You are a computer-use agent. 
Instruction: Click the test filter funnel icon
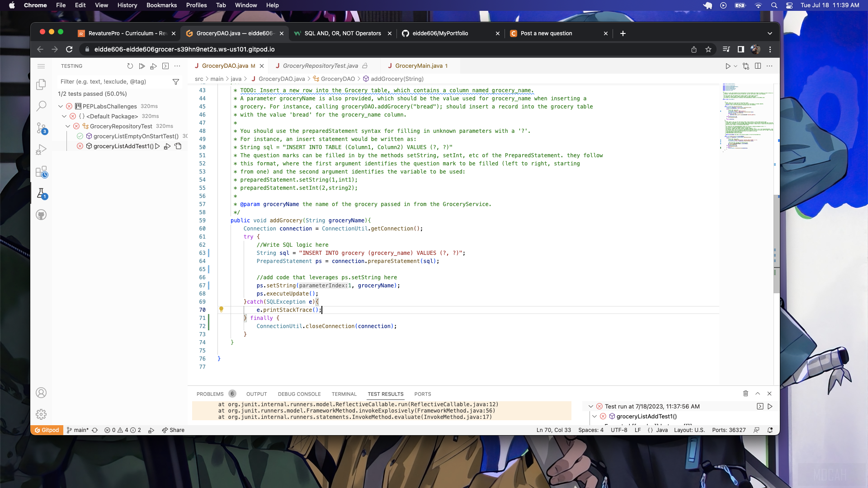pyautogui.click(x=176, y=82)
